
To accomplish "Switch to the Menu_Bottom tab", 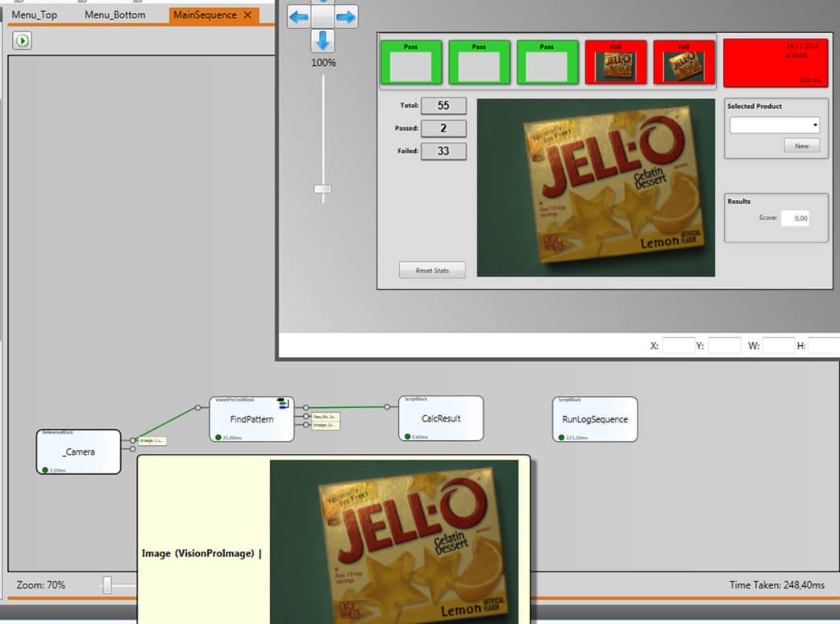I will click(x=115, y=15).
